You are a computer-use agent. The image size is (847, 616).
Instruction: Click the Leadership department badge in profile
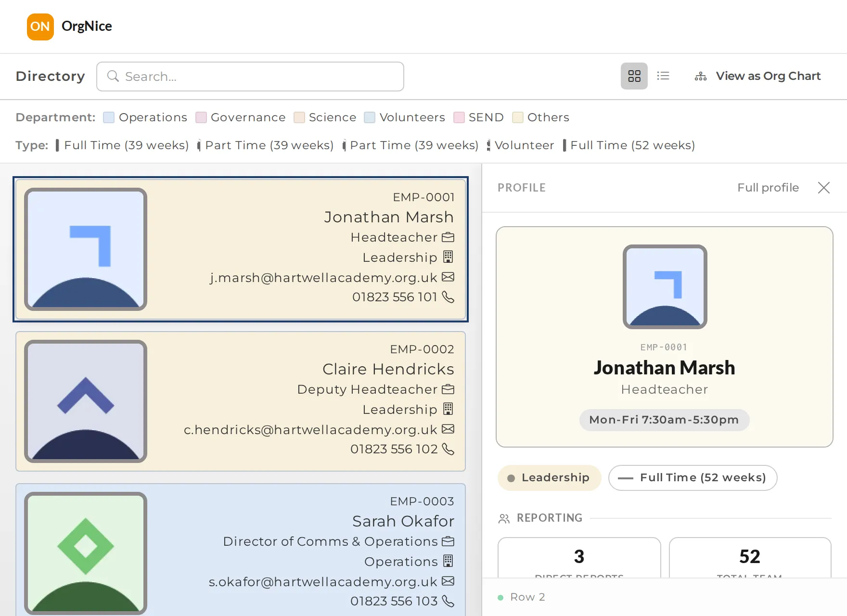pos(549,478)
